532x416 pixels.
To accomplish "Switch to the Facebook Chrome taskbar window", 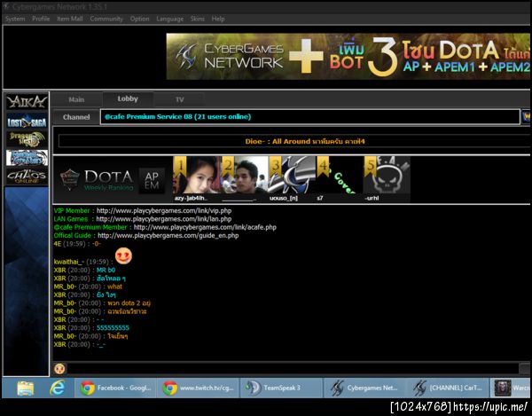I will click(115, 388).
